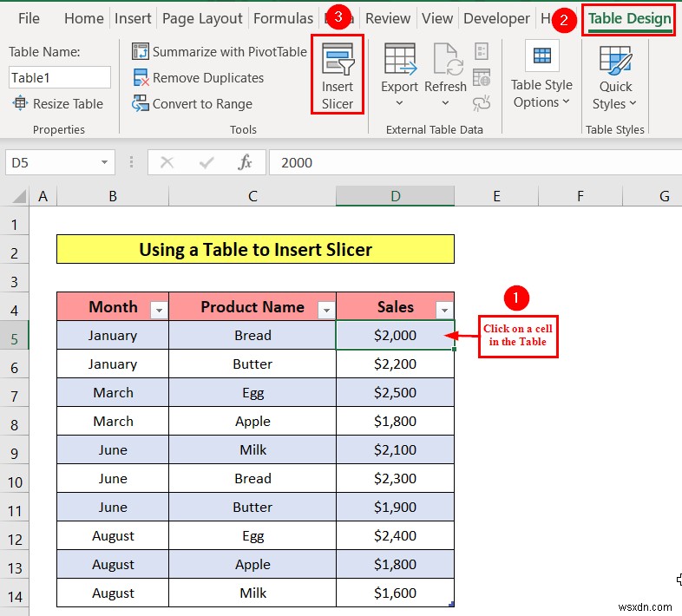This screenshot has width=682, height=616.
Task: Click the January cell in row 5
Action: click(113, 335)
